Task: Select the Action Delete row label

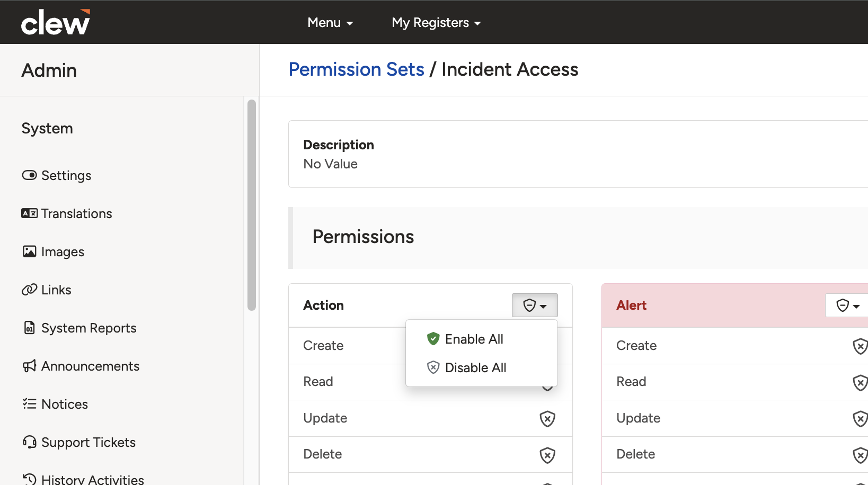Action: pyautogui.click(x=322, y=454)
